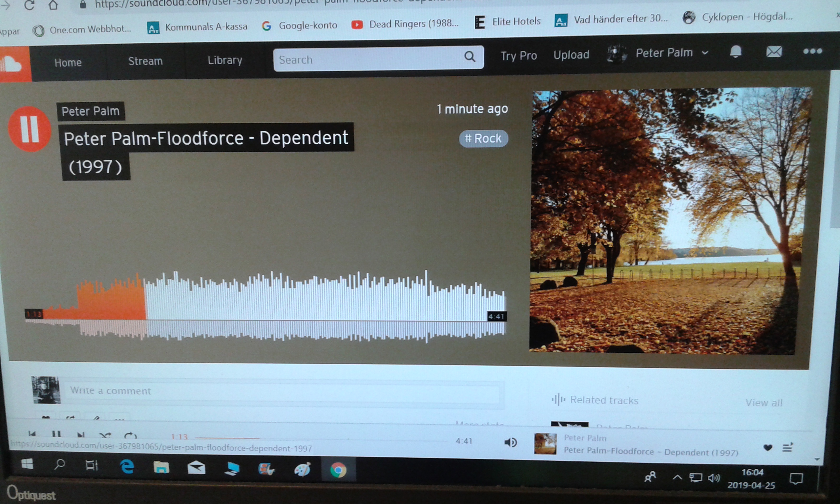Click the player volume speaker icon
Viewport: 840px width, 504px height.
pyautogui.click(x=510, y=443)
